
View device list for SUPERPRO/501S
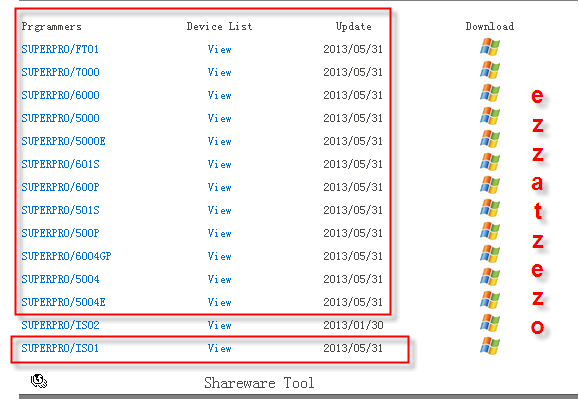click(x=219, y=210)
